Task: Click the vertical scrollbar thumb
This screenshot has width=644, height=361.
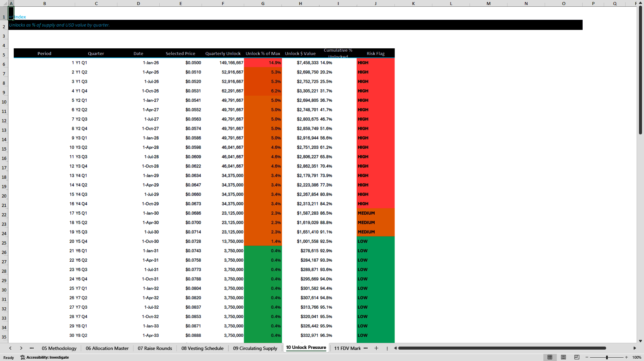Action: [x=640, y=70]
